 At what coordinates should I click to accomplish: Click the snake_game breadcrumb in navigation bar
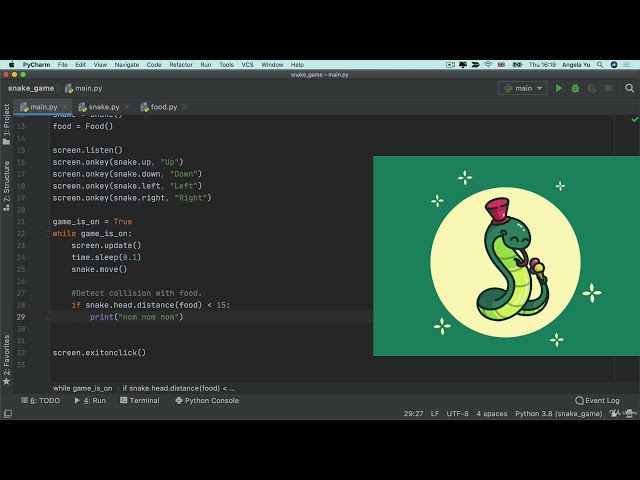[x=31, y=88]
